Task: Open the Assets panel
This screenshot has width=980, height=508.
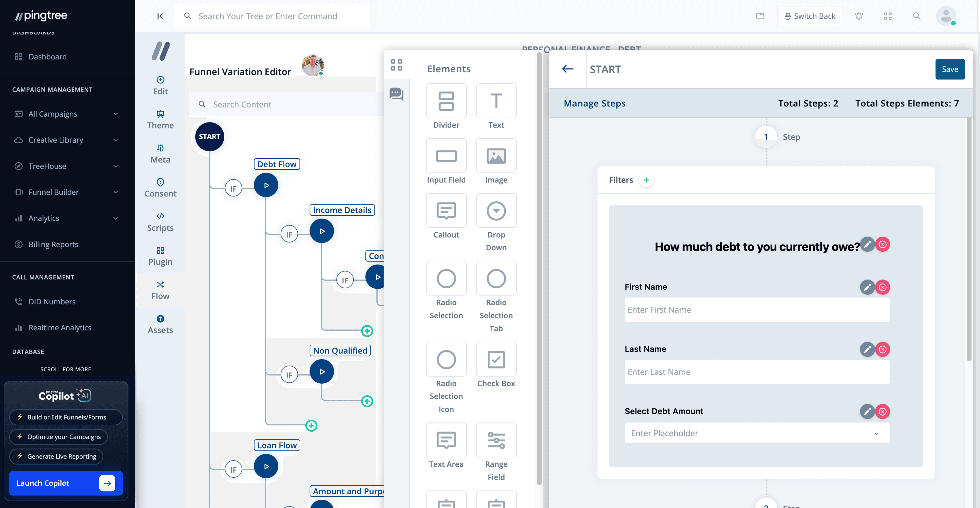Action: (x=160, y=324)
